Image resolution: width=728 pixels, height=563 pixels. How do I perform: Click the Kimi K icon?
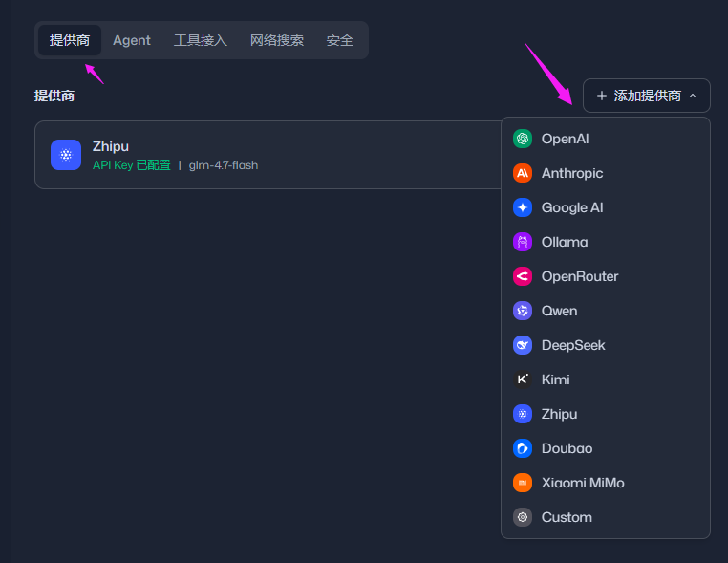523,379
